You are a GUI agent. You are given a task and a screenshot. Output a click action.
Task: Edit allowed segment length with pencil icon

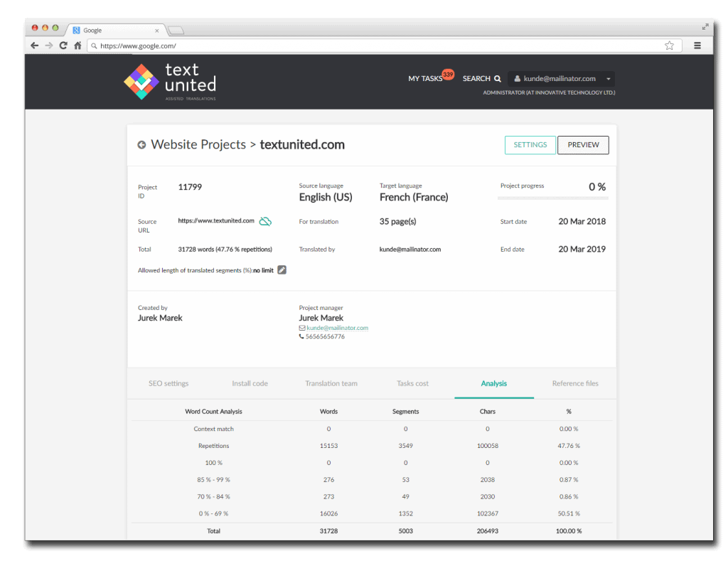(282, 269)
